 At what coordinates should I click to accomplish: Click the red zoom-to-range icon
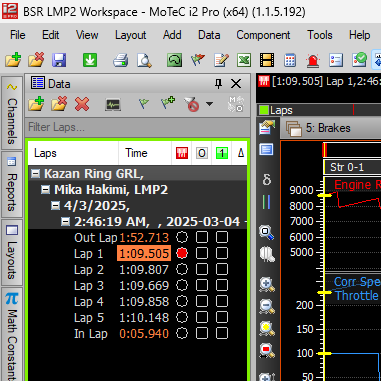coord(267,351)
